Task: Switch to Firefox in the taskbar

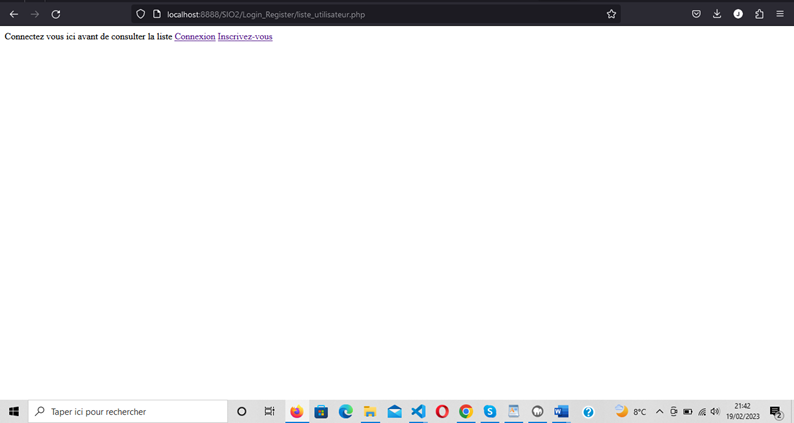Action: pyautogui.click(x=297, y=411)
